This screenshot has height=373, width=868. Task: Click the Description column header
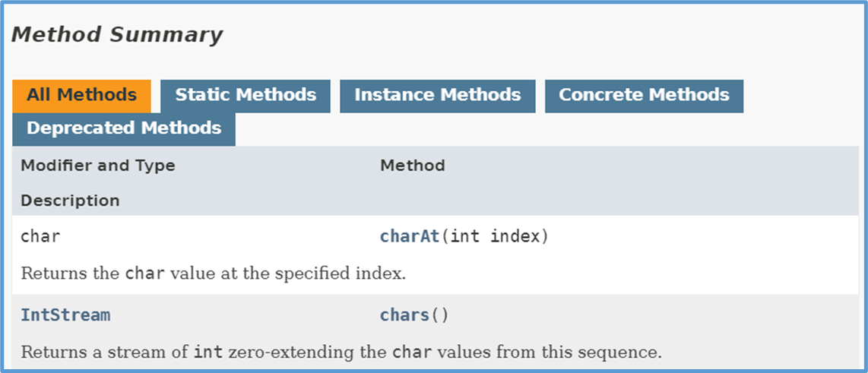tap(70, 201)
